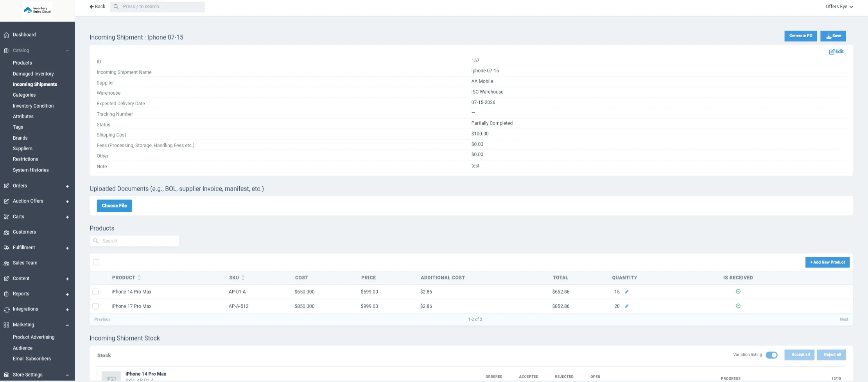The height and width of the screenshot is (382, 868).
Task: Click the Orders edit icon
Action: 6,186
